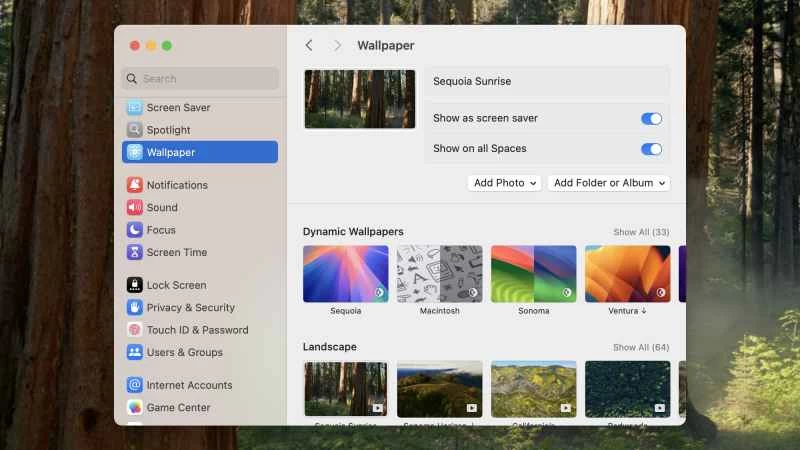Pick the Macintosh wallpaper thumbnail
800x450 pixels.
439,274
